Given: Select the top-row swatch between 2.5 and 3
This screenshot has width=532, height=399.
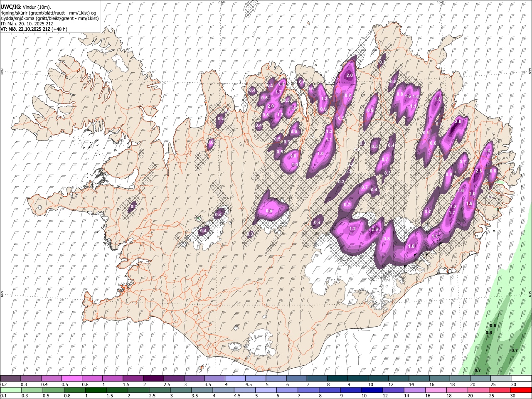Looking at the screenshot, I should (174, 378).
